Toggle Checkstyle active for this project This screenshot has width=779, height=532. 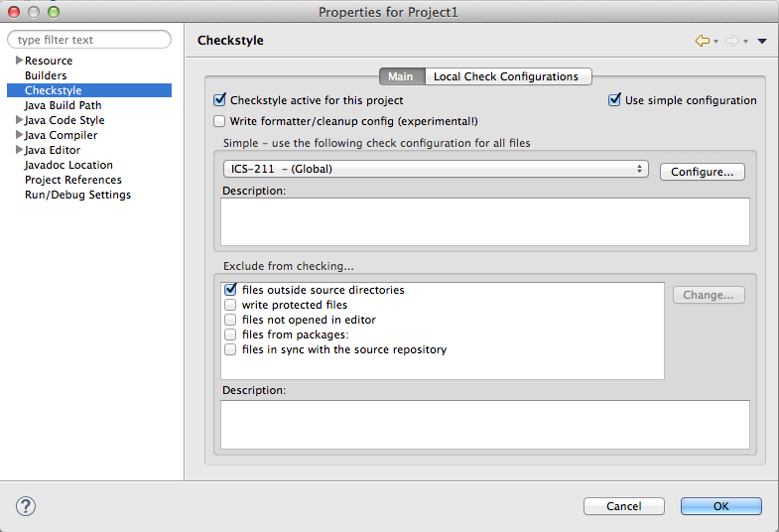(x=220, y=100)
